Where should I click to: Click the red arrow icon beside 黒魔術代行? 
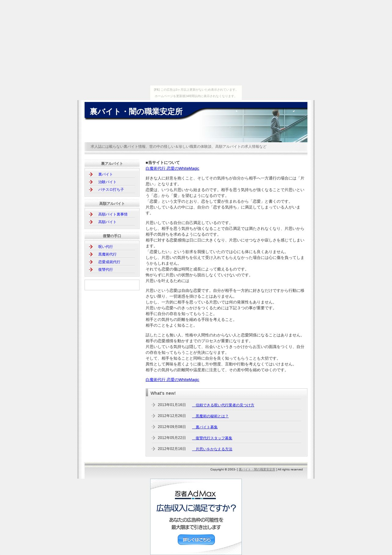pos(91,254)
